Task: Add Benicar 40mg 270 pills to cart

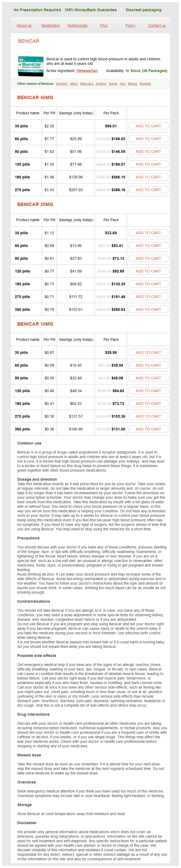Action: click(x=148, y=190)
